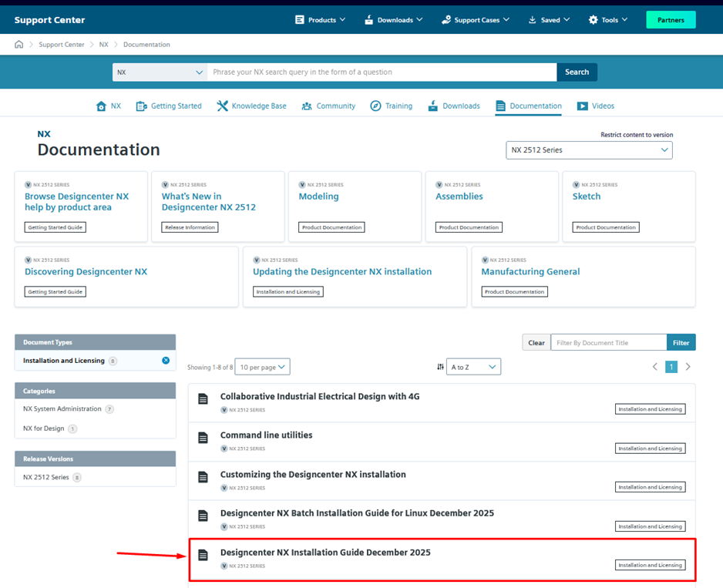Click the Partners button
This screenshot has height=588, width=723.
[x=671, y=20]
